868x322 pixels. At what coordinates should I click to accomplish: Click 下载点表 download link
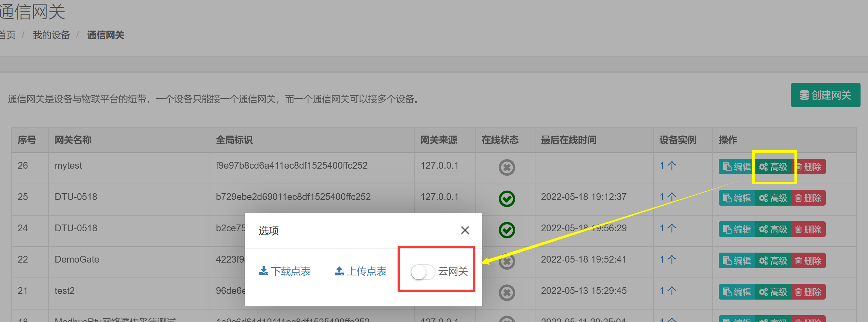tap(285, 271)
